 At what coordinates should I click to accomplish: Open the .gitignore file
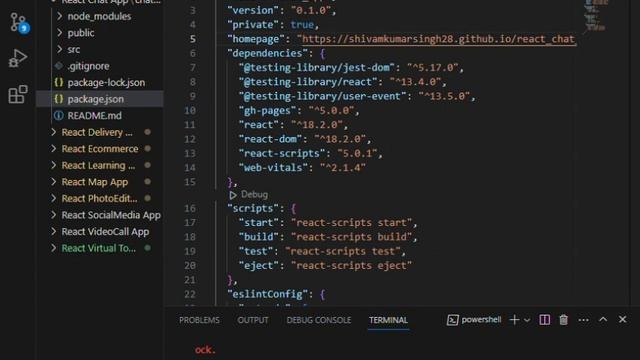pyautogui.click(x=88, y=66)
